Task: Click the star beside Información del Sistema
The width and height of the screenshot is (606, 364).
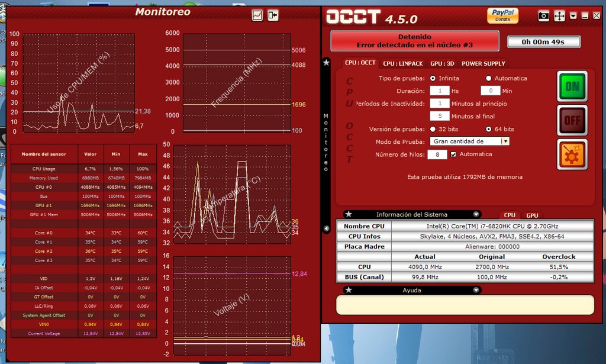Action: pos(348,214)
